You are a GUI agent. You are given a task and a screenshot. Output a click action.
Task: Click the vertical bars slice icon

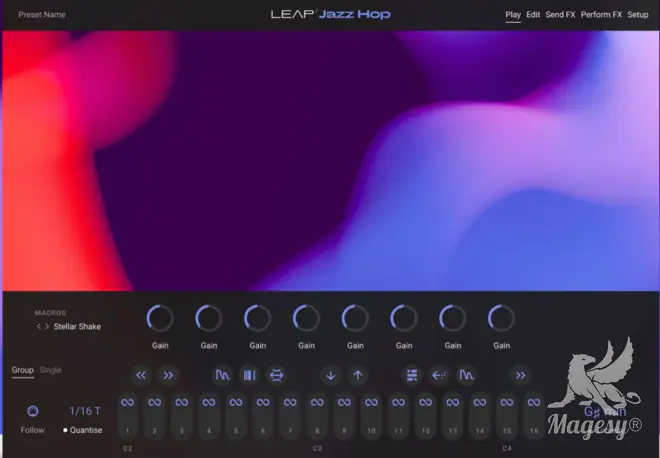[x=250, y=375]
